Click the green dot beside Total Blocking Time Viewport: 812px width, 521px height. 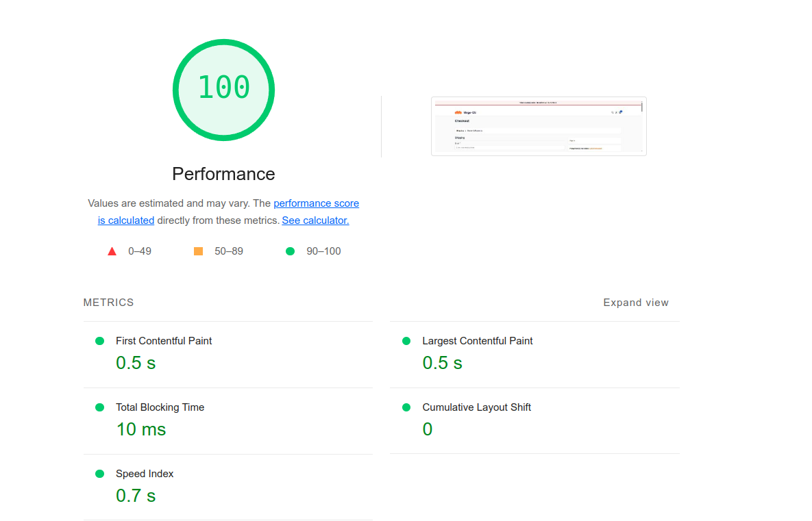100,407
